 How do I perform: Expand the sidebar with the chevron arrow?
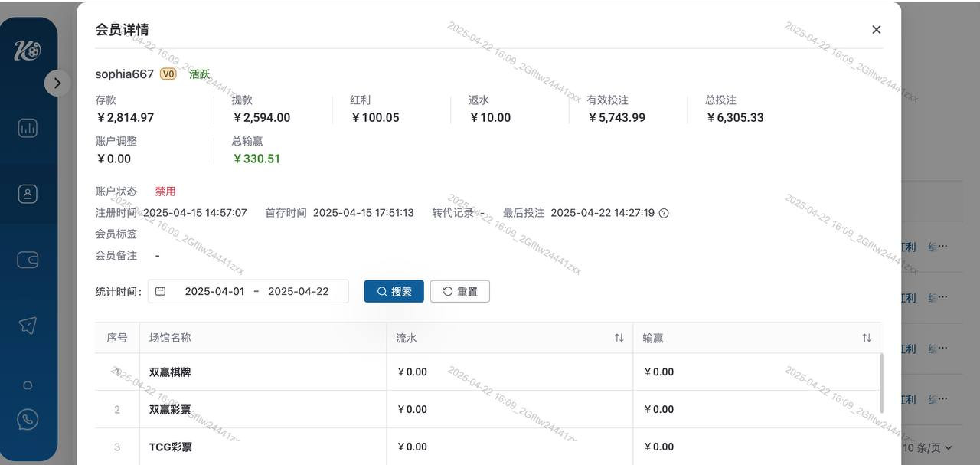pos(57,83)
